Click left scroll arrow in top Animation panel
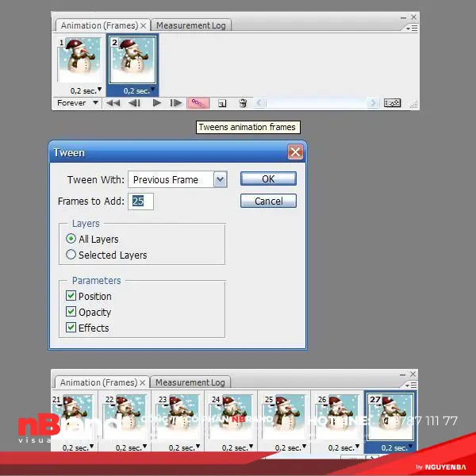 tap(260, 103)
